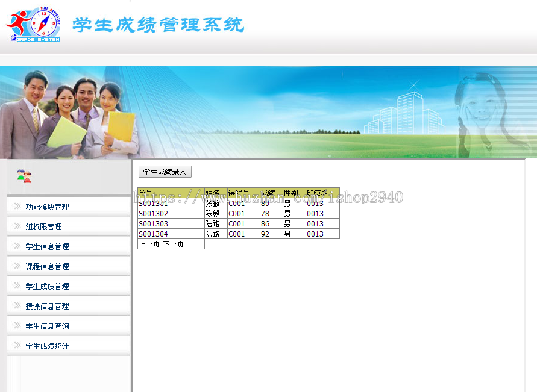Click the chevron arrow beside 学生成绩统计

(x=17, y=345)
